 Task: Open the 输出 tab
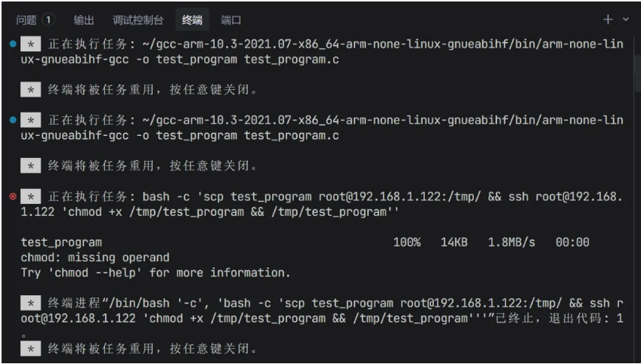click(84, 20)
